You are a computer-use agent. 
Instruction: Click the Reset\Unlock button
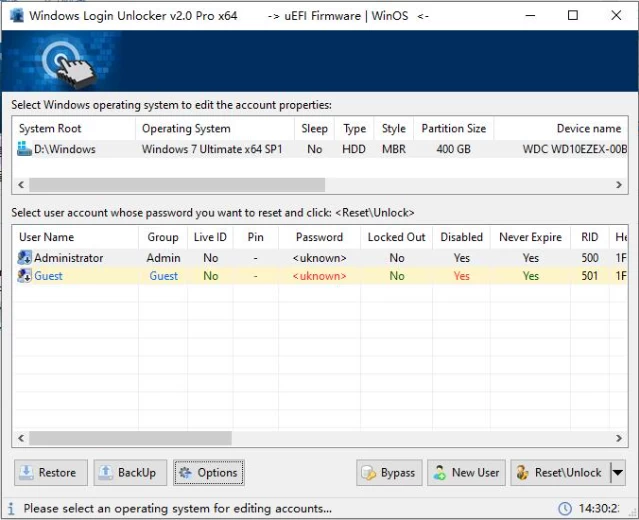[x=559, y=473]
